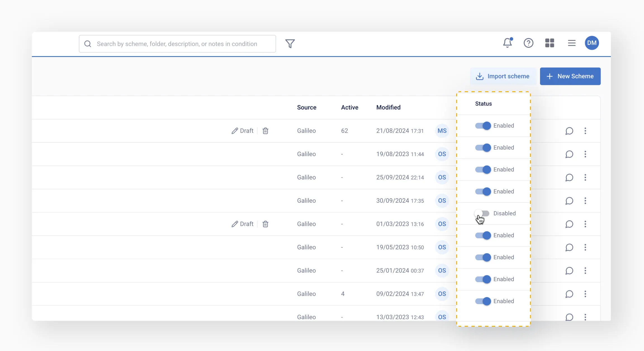
Task: Open more options for the 19/08/2023 row
Action: [x=585, y=154]
